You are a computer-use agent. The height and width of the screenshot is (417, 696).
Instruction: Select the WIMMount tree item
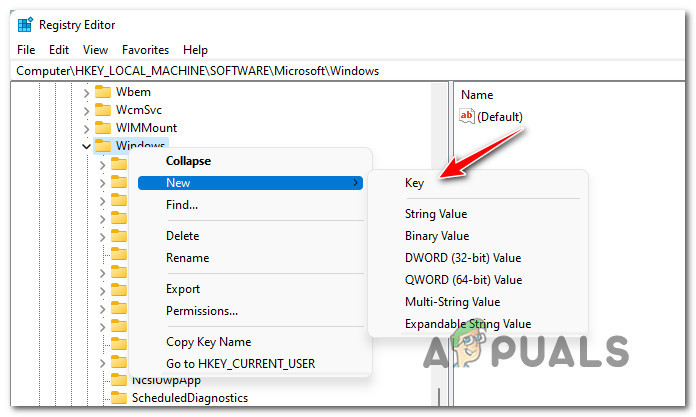tap(146, 128)
